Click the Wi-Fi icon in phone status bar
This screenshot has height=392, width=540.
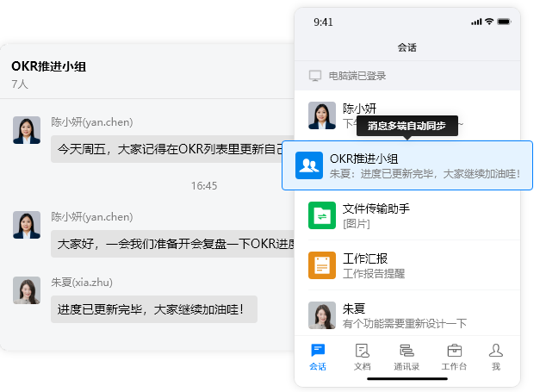pyautogui.click(x=489, y=22)
